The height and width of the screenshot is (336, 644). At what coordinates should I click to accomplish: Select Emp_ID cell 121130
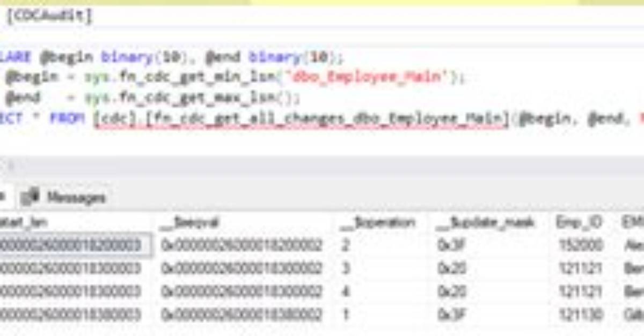coord(580,315)
